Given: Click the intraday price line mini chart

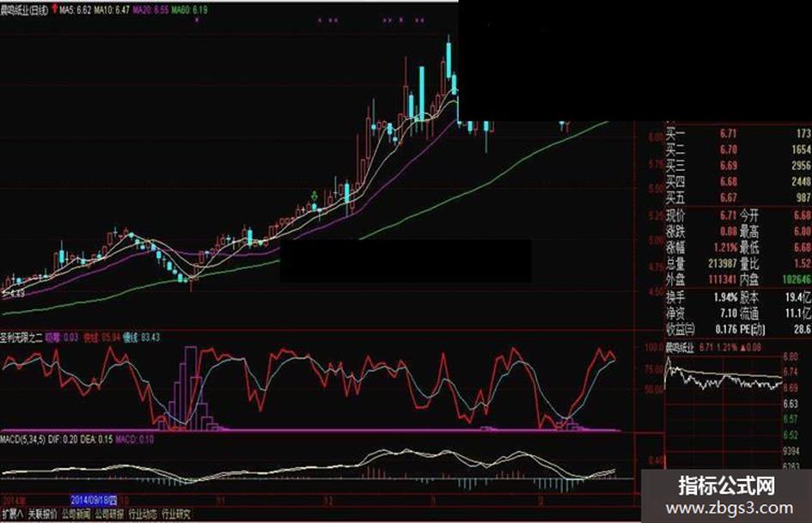Looking at the screenshot, I should pyautogui.click(x=723, y=379).
